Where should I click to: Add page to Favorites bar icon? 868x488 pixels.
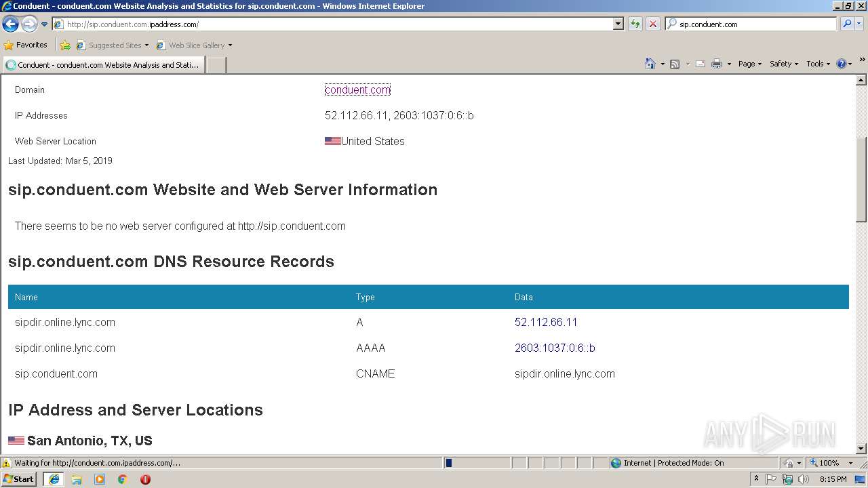(65, 45)
